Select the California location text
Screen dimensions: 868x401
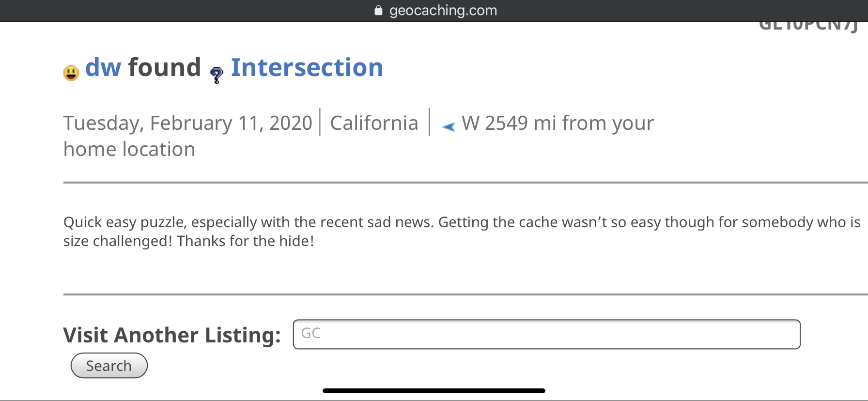374,123
